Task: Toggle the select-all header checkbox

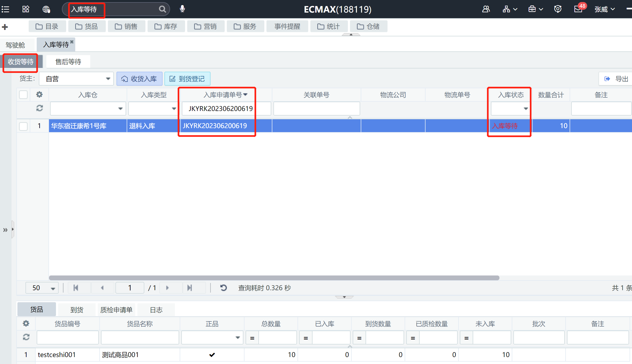Action: (x=23, y=95)
